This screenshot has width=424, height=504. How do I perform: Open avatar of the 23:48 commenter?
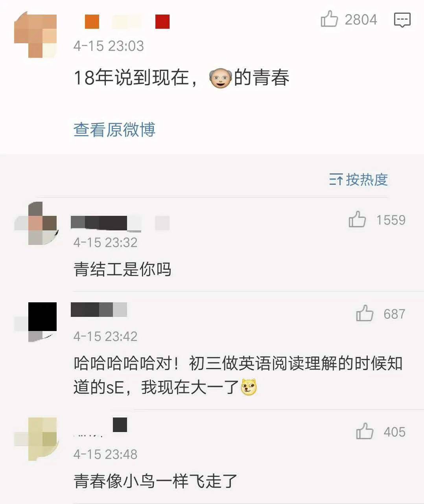(x=36, y=439)
